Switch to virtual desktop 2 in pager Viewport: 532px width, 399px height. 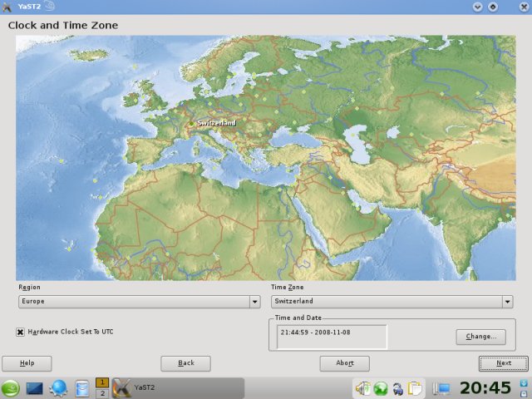point(102,393)
